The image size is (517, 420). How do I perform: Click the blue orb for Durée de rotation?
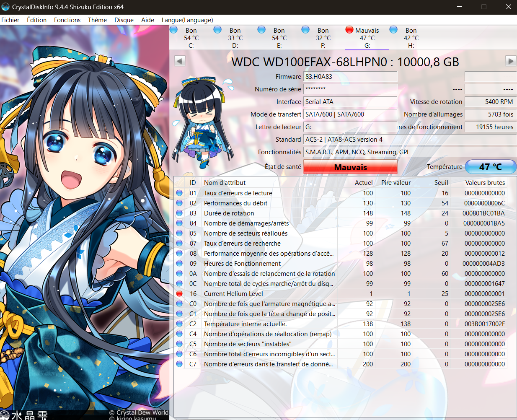(179, 213)
